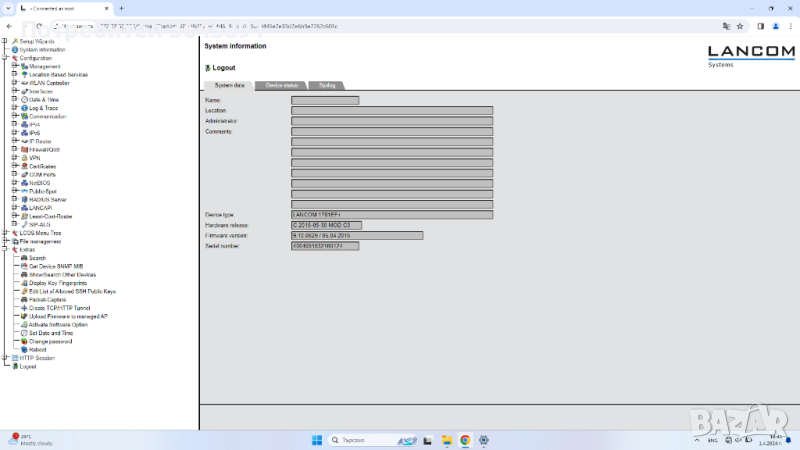800x450 pixels.
Task: Bookmark this page with the star icon
Action: point(740,26)
